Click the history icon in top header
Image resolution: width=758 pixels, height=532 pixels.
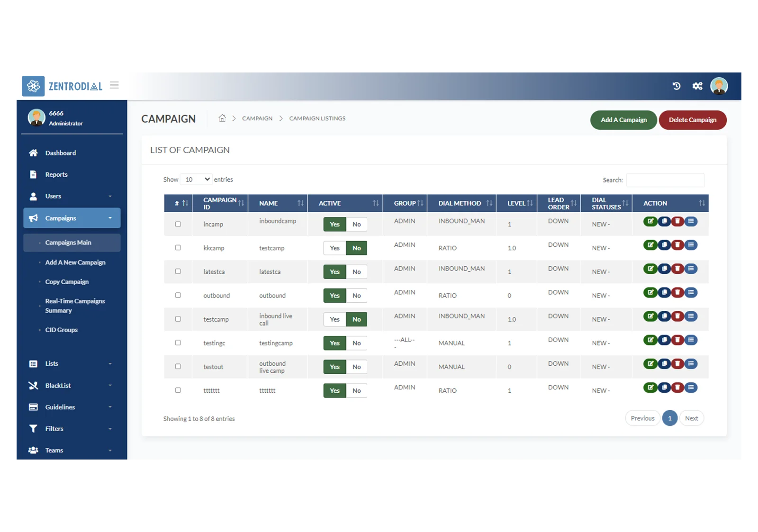click(x=677, y=86)
